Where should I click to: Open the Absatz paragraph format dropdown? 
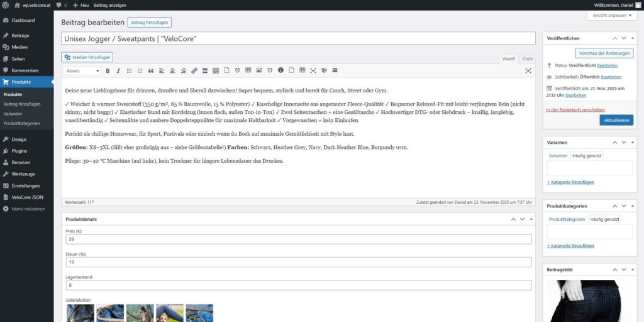(x=82, y=70)
